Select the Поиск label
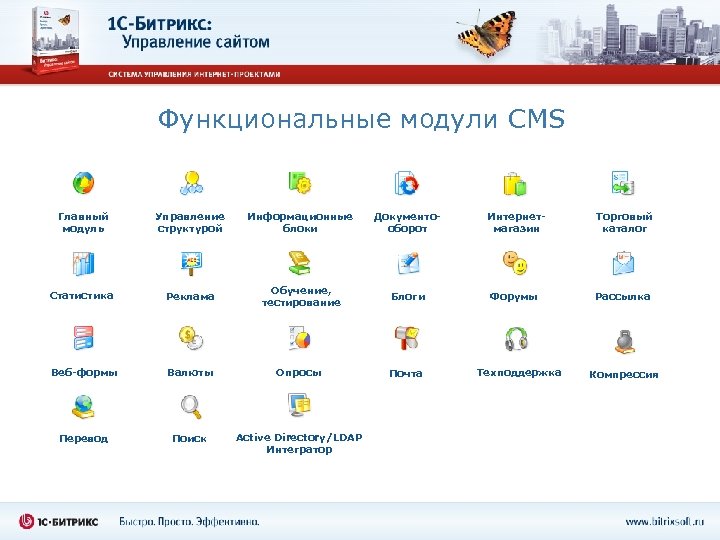Viewport: 720px width, 540px height. pos(189,439)
